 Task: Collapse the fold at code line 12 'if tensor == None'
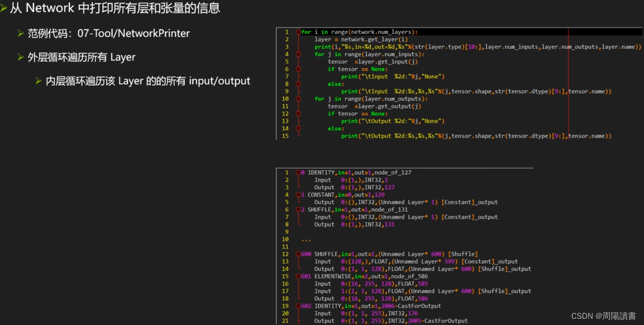click(x=298, y=114)
